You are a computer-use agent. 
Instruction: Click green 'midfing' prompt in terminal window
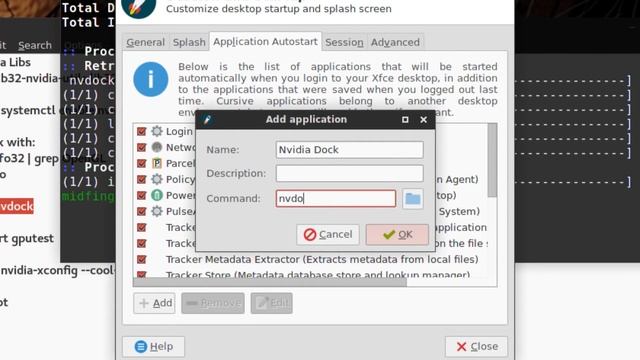(x=88, y=196)
